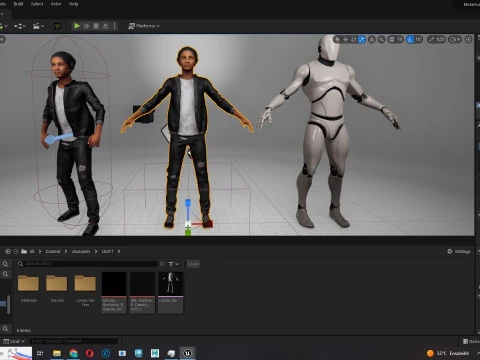Open the Select menu
The height and width of the screenshot is (360, 480).
37,4
